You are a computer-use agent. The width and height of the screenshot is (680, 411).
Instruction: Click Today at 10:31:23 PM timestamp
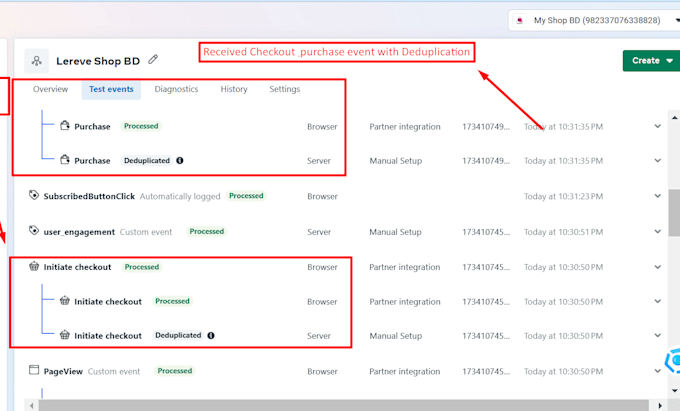[563, 196]
